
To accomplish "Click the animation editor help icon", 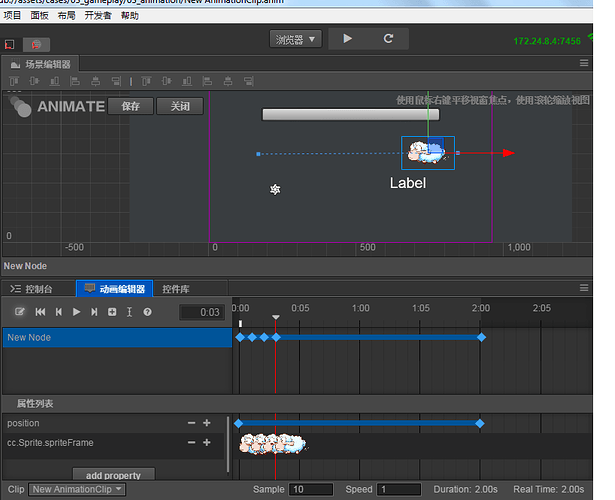I will [147, 312].
